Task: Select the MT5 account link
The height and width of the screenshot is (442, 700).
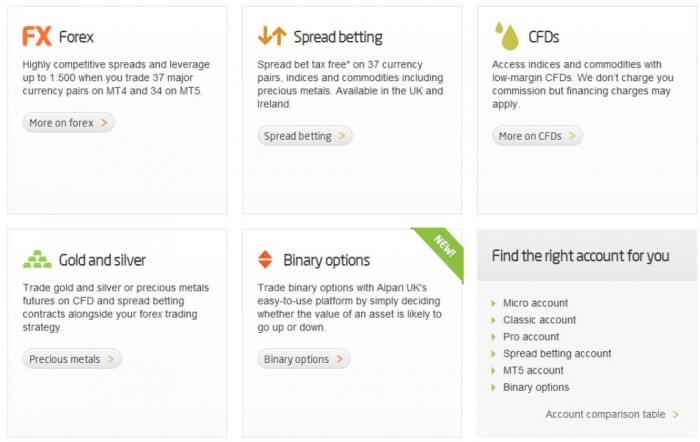Action: coord(533,370)
